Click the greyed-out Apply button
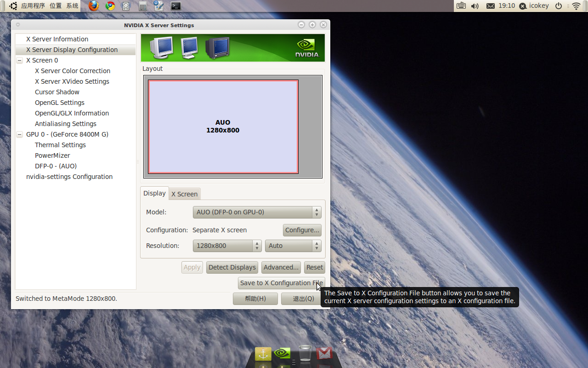Image resolution: width=588 pixels, height=368 pixels. tap(192, 267)
